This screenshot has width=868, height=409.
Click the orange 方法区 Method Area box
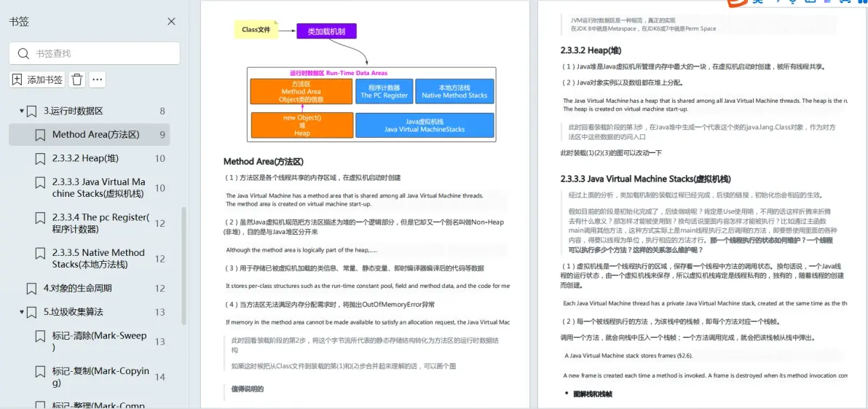tap(301, 91)
